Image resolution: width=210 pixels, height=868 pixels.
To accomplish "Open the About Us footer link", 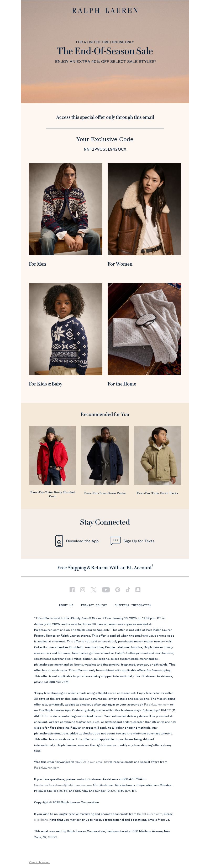I will click(66, 605).
